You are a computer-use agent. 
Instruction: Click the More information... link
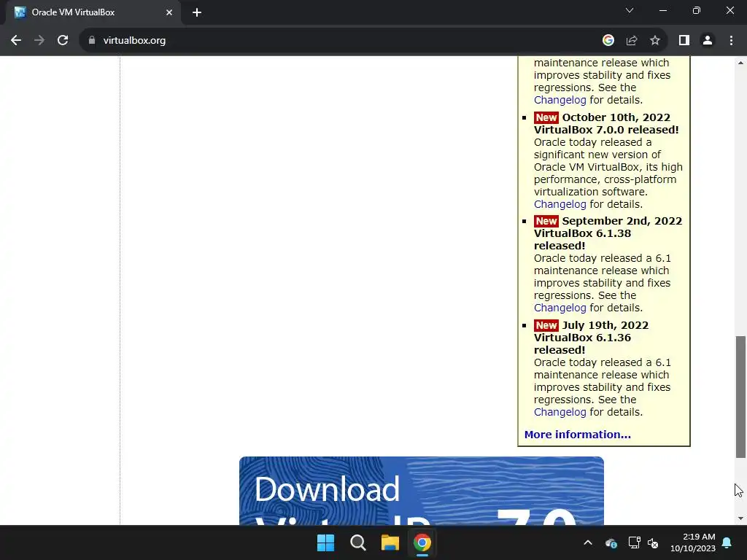[578, 435]
